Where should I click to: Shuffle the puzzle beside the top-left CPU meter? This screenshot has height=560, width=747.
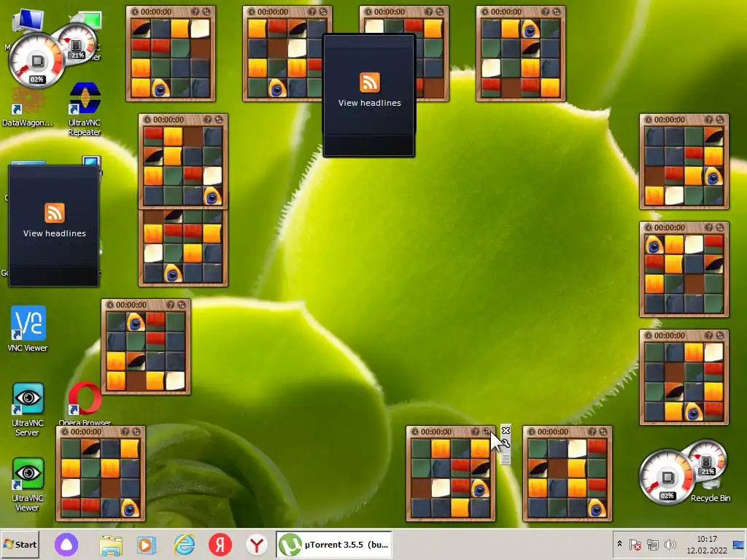206,12
